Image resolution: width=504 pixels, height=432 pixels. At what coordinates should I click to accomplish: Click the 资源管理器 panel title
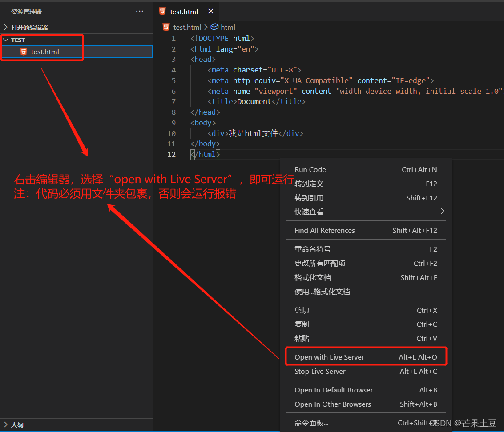(x=26, y=12)
